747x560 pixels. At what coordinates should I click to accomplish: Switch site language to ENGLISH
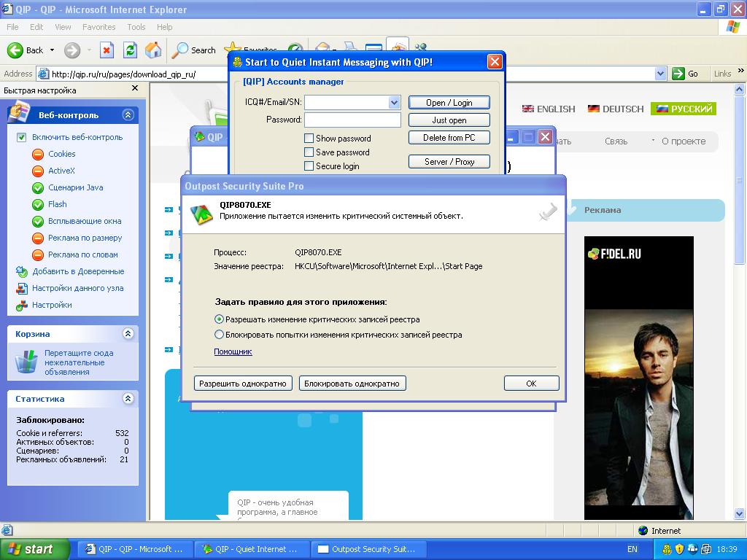pos(549,109)
